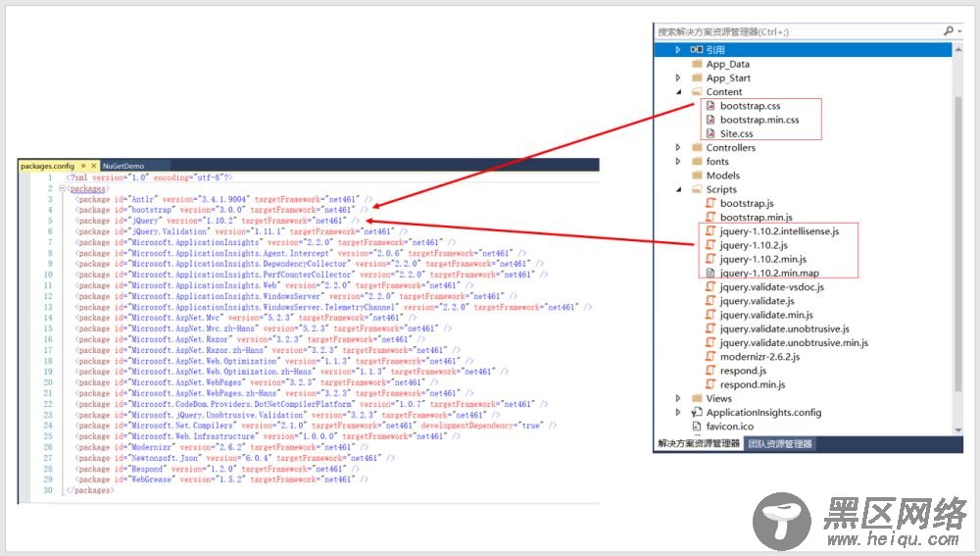Click the bootstrap.js script icon
Screen dimensions: 980x556
click(x=710, y=203)
